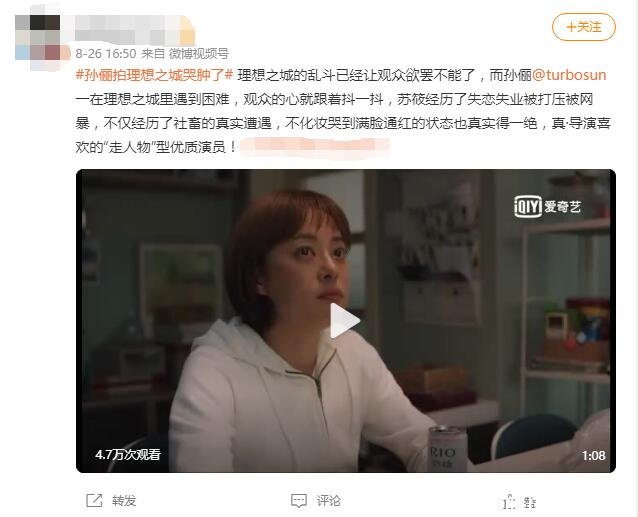The height and width of the screenshot is (517, 638).
Task: Click the iQIYI 爱奇艺 logo watermark
Action: click(547, 207)
